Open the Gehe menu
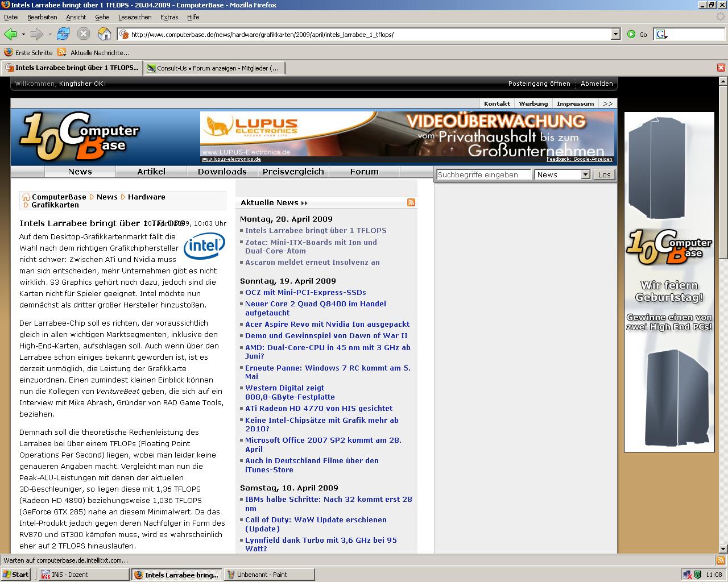The width and height of the screenshot is (728, 582). pyautogui.click(x=102, y=17)
